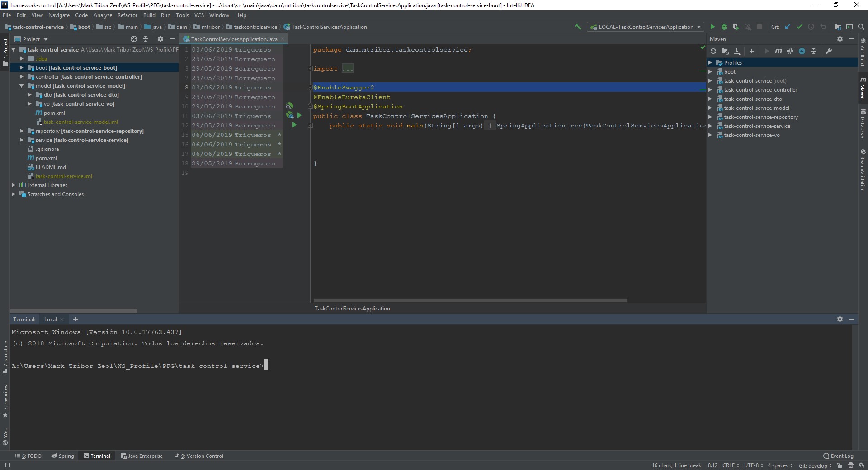Screen dimensions: 868x470
Task: Toggle tool window quick access button bottom-left
Action: pos(7,465)
